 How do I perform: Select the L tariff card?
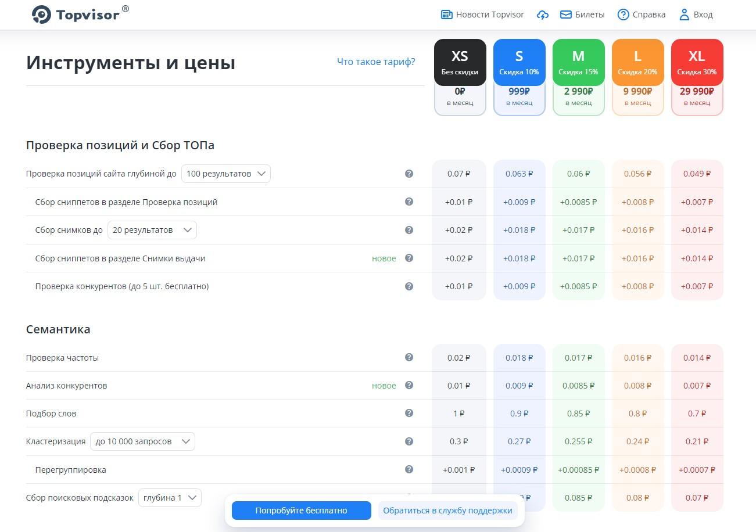coord(637,62)
